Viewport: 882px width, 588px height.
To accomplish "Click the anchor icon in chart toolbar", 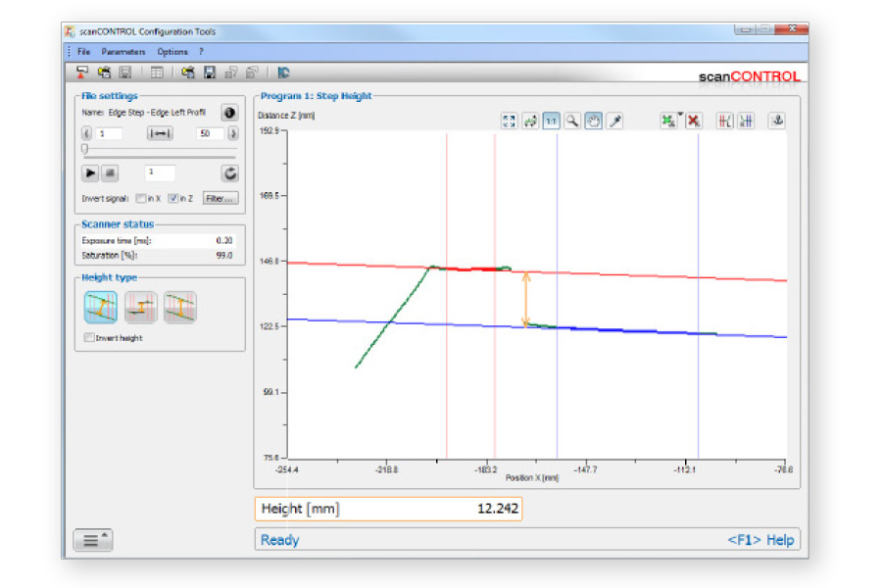I will tap(776, 121).
